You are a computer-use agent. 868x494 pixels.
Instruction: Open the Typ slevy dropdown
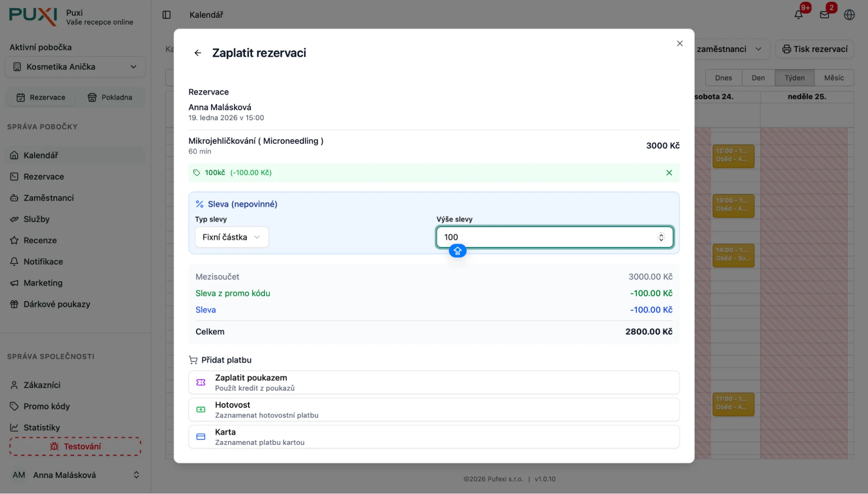pos(231,237)
